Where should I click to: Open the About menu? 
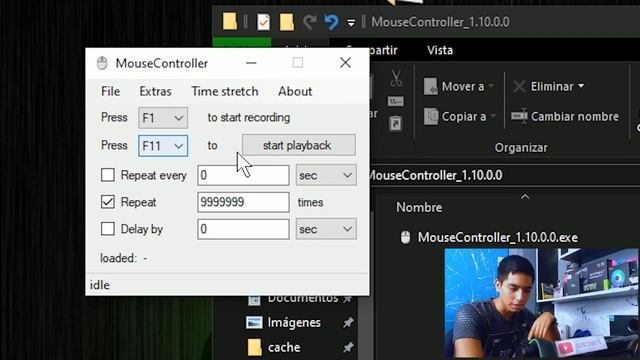[x=295, y=91]
